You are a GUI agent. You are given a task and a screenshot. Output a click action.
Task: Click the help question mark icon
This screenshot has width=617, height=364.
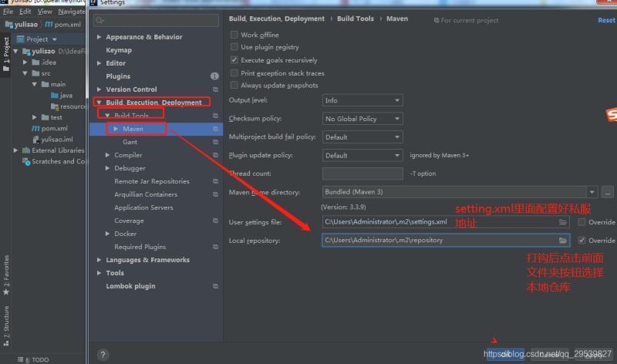click(x=103, y=355)
